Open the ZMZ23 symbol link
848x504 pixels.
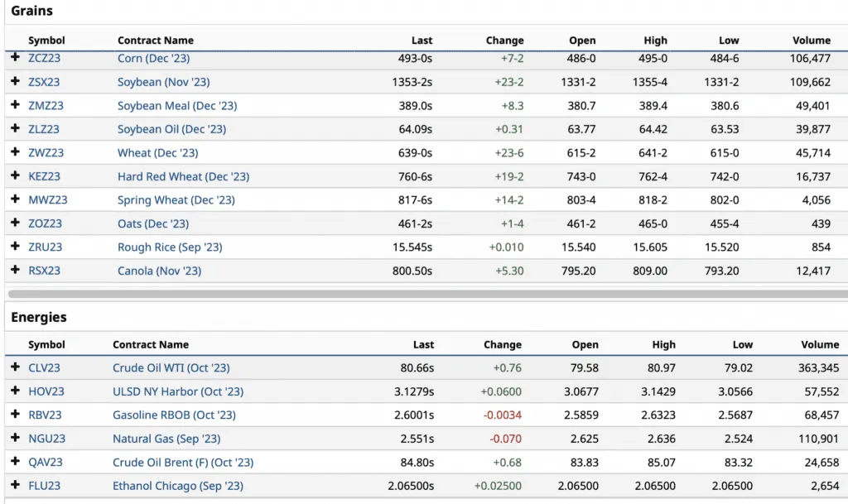(x=46, y=106)
